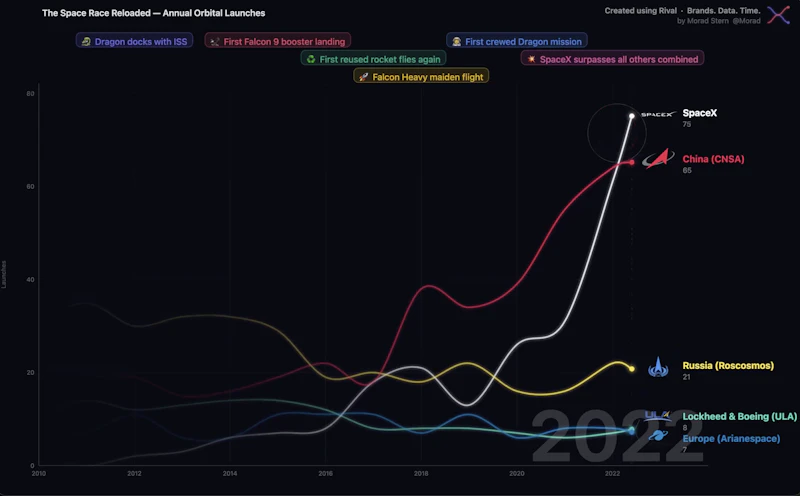Select SpaceX surpasses all others combined badge
Viewport: 800px width, 496px height.
(x=613, y=59)
